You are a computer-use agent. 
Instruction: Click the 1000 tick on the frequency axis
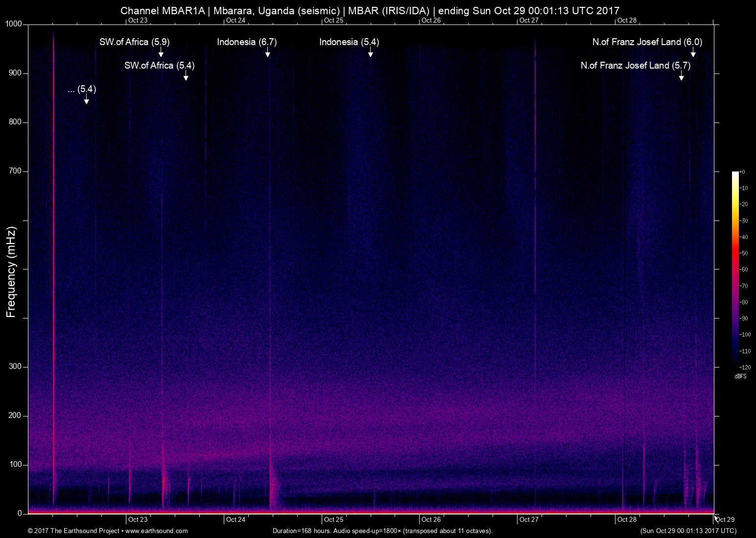[14, 24]
